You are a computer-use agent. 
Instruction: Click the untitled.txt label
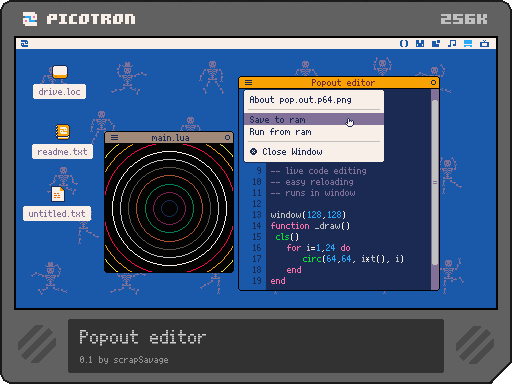tap(57, 213)
